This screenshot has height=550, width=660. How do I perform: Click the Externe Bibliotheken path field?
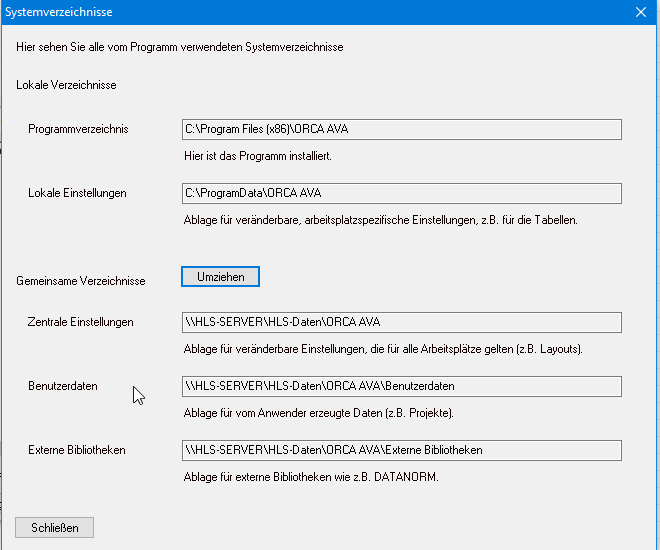click(401, 450)
